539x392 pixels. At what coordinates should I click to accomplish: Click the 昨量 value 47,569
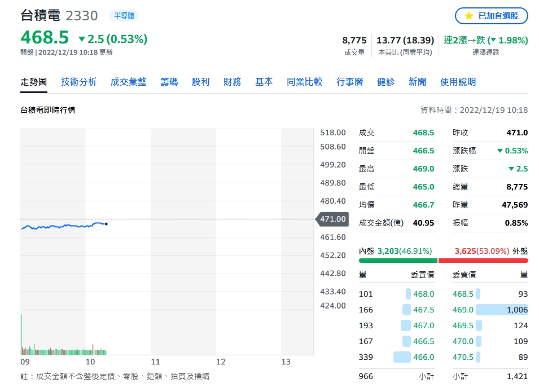click(x=515, y=205)
